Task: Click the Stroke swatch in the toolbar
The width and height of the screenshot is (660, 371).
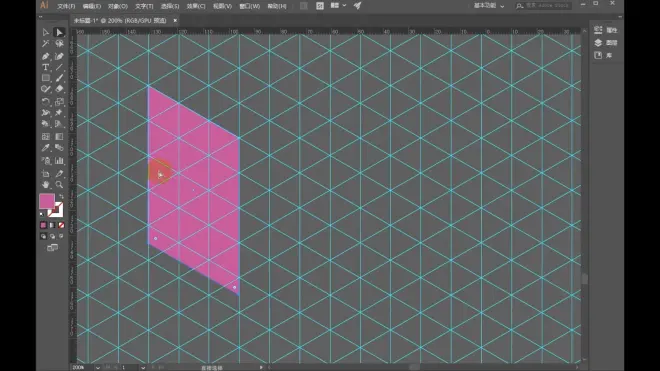Action: (x=58, y=211)
